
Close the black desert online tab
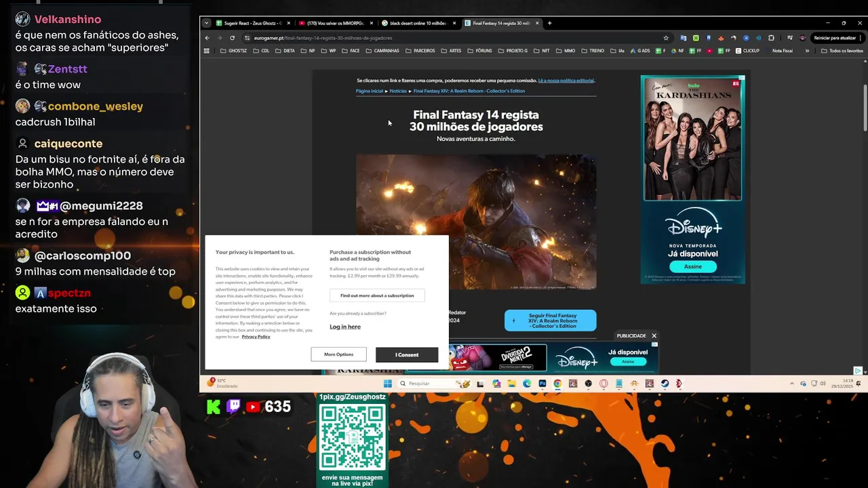pyautogui.click(x=454, y=23)
